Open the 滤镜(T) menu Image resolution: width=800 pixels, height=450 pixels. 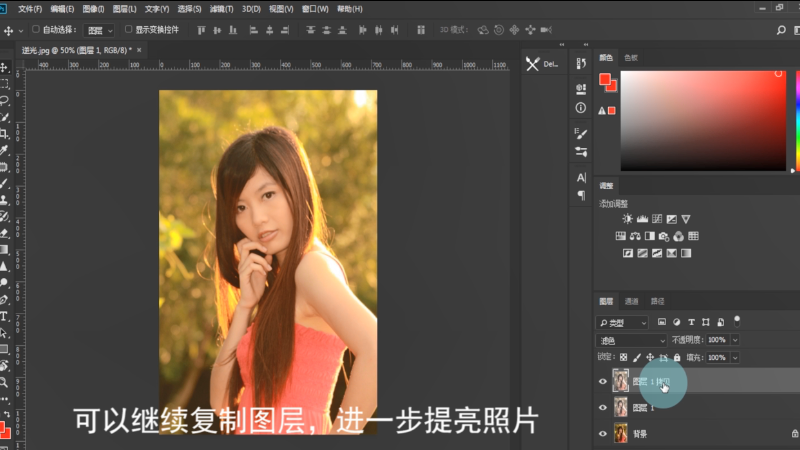tap(221, 9)
